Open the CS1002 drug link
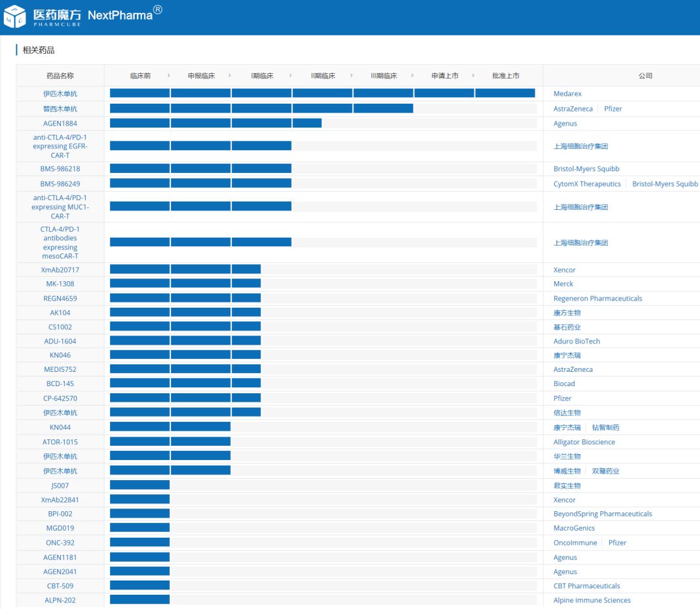700x609 pixels. tap(60, 327)
